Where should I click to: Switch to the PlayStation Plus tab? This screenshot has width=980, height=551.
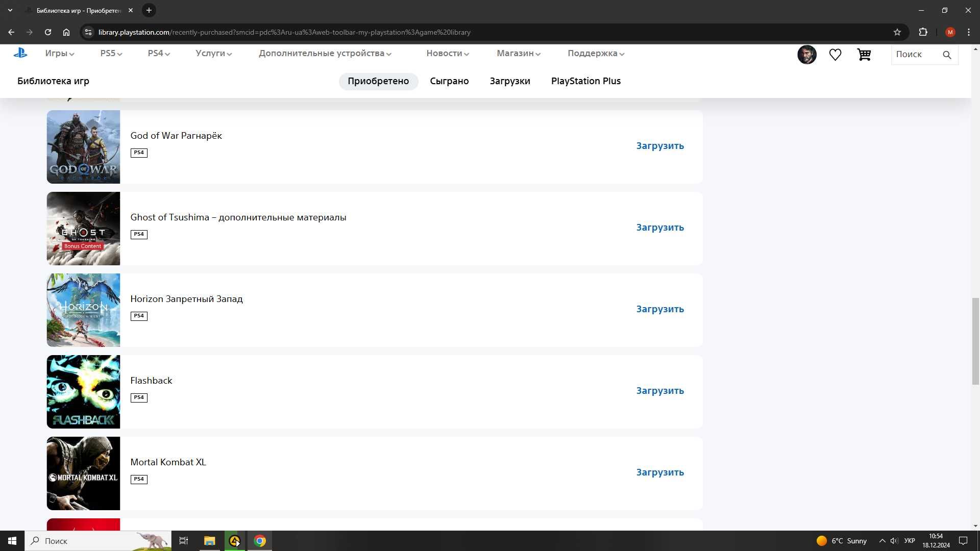[x=586, y=81]
